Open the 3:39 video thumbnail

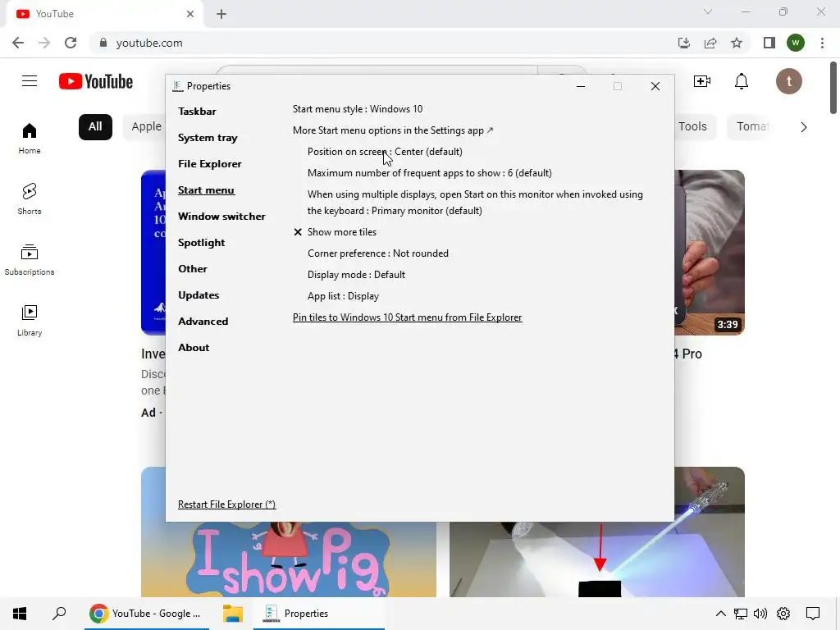pos(710,253)
